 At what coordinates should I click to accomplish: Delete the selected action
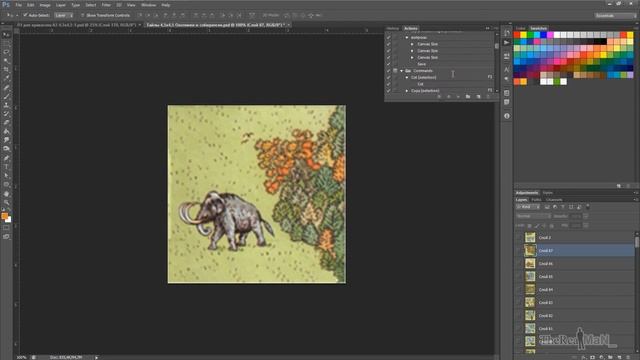coord(488,97)
